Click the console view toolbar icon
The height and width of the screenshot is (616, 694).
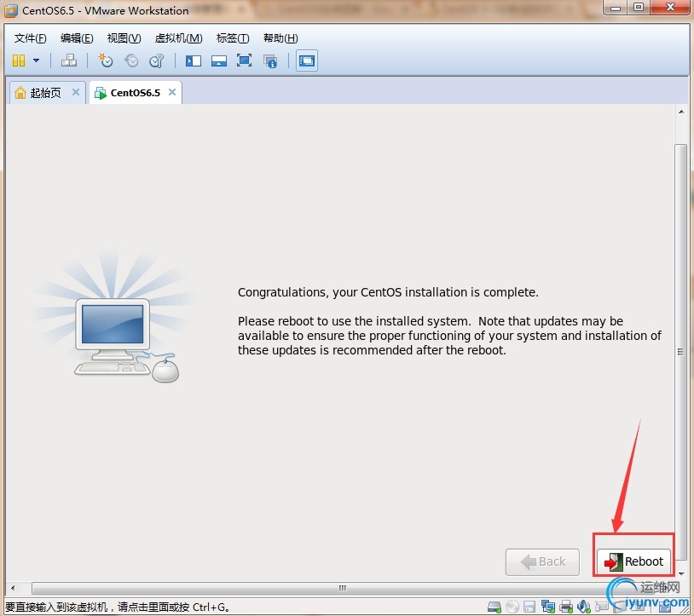coord(307,60)
